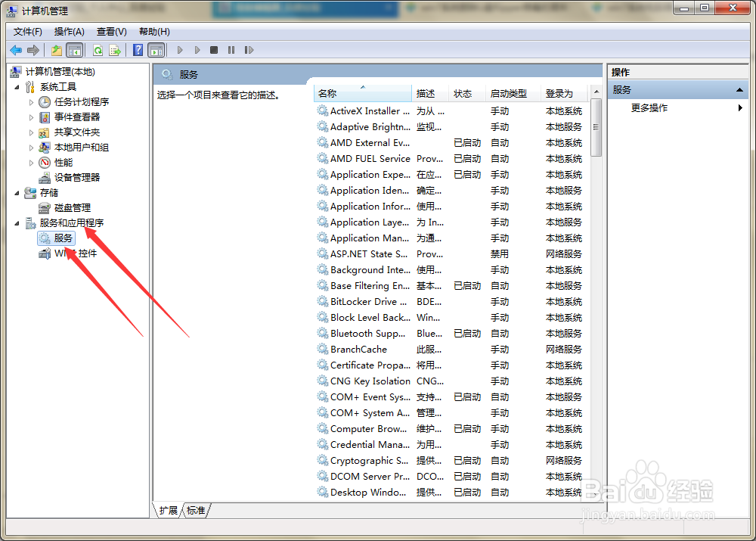Click the Local Users and Groups icon
This screenshot has height=541, width=756.
(45, 148)
